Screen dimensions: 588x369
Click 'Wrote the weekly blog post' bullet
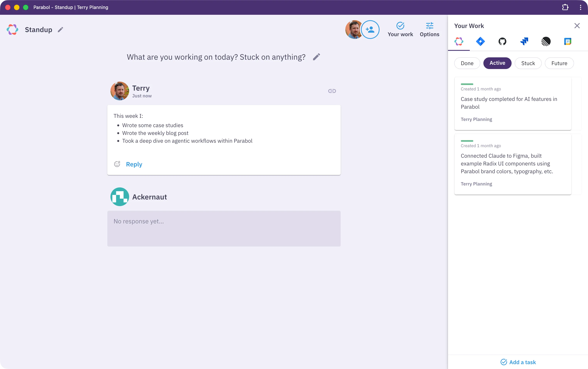point(155,133)
